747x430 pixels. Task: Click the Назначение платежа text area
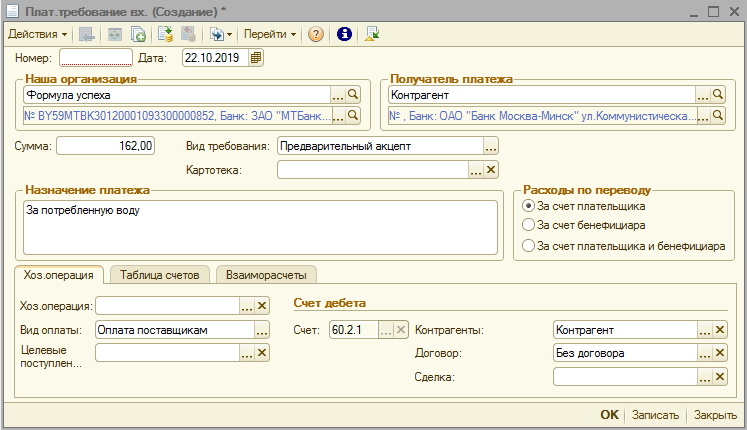[258, 228]
